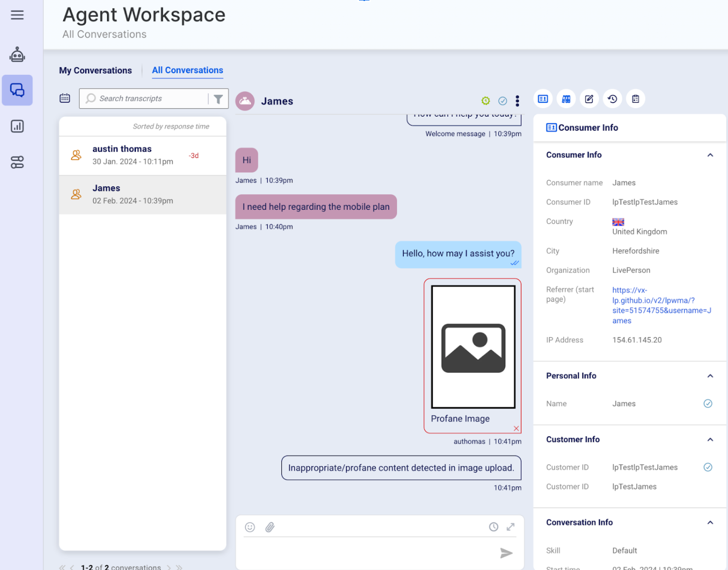Open the bot icon in sidebar
The width and height of the screenshot is (728, 570).
point(17,54)
